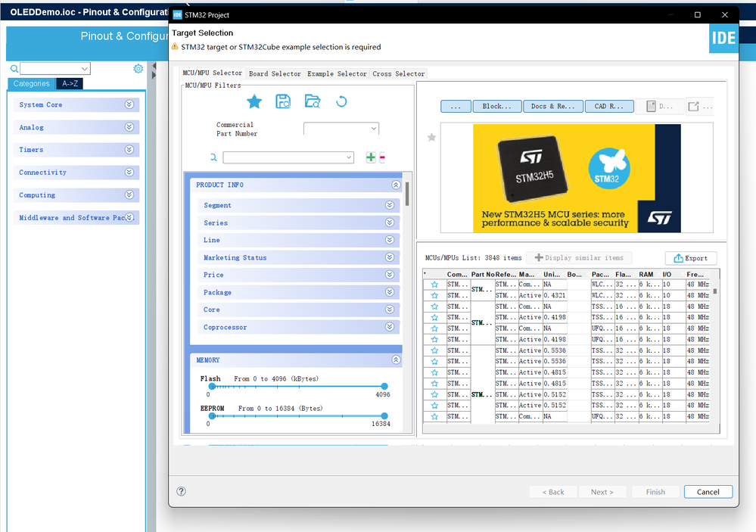Expand the Series filter

(x=390, y=222)
